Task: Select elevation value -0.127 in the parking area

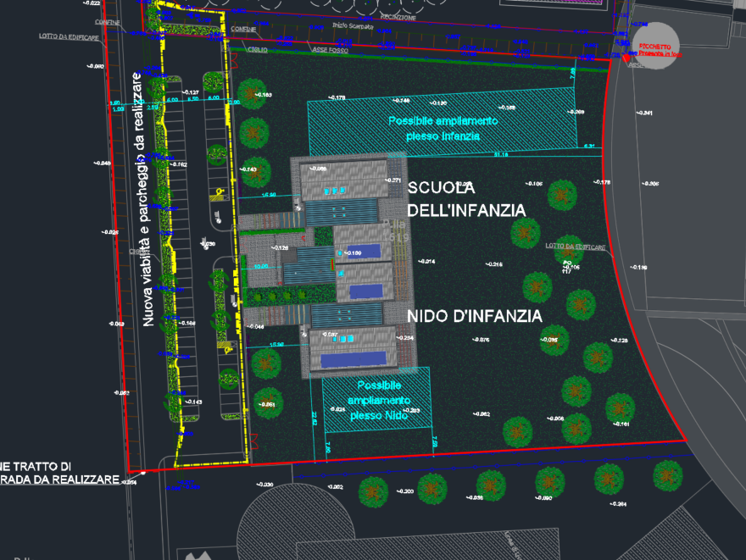Action: pos(190,92)
